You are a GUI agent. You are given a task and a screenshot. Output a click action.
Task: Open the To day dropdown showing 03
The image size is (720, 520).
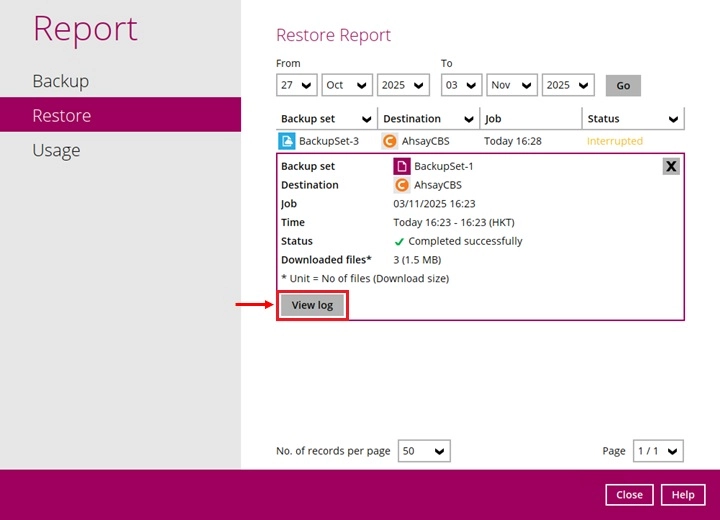click(x=461, y=85)
